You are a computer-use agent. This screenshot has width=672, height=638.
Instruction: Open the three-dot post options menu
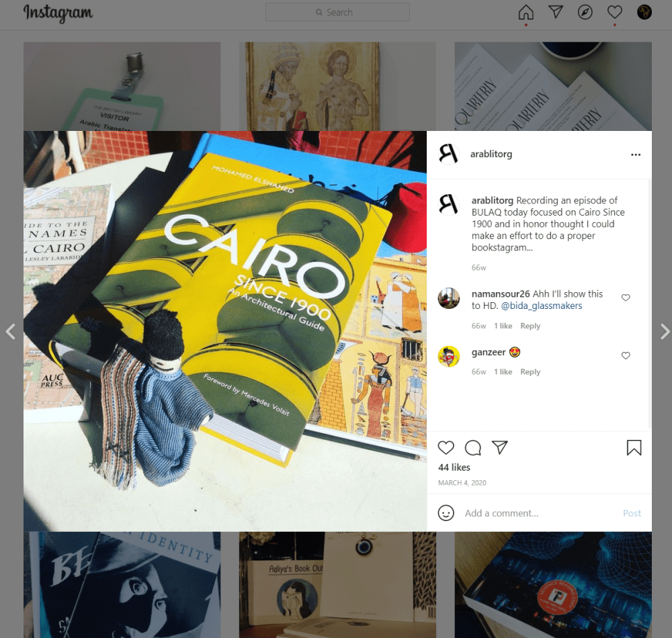point(636,154)
